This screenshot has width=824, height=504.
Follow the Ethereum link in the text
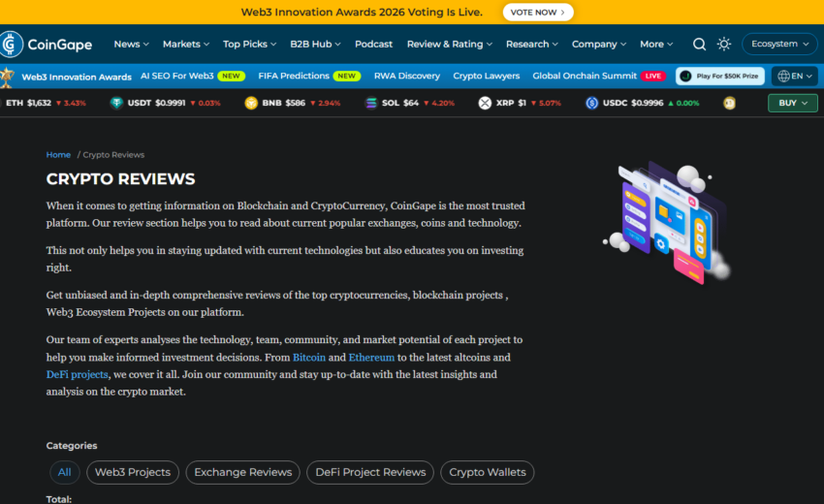pyautogui.click(x=371, y=358)
